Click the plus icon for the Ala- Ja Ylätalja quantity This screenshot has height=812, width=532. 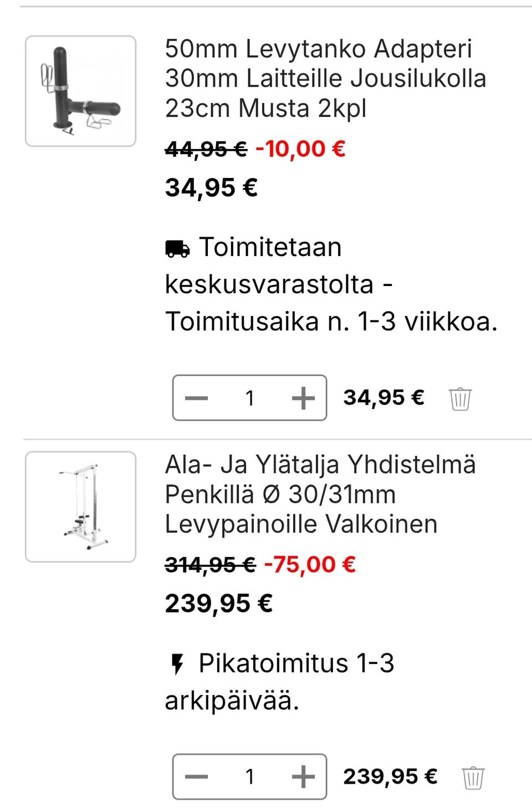pyautogui.click(x=303, y=777)
